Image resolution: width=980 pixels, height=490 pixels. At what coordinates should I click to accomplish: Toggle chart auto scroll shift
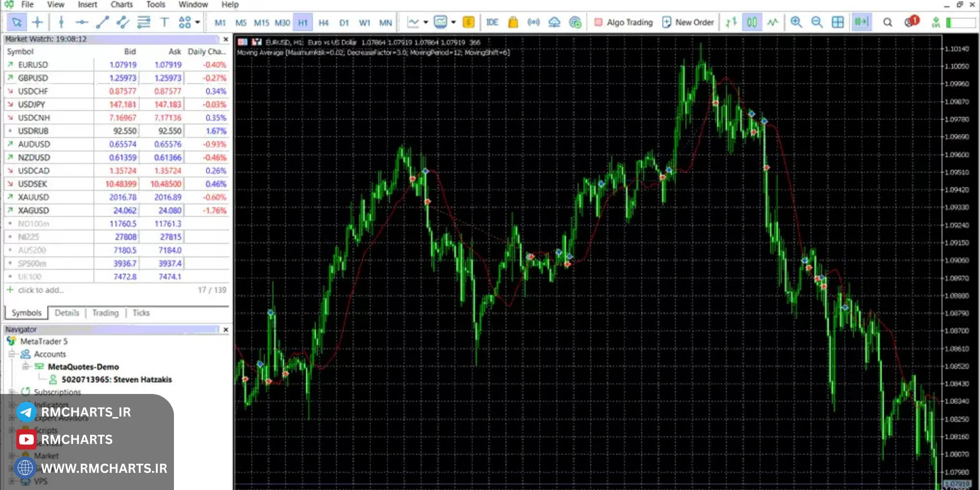pyautogui.click(x=861, y=22)
